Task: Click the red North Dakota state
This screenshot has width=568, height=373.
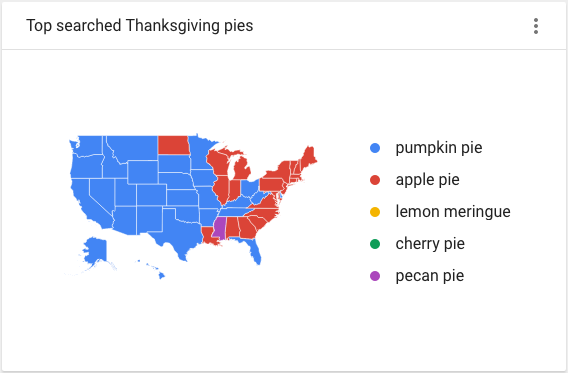Action: [x=173, y=145]
